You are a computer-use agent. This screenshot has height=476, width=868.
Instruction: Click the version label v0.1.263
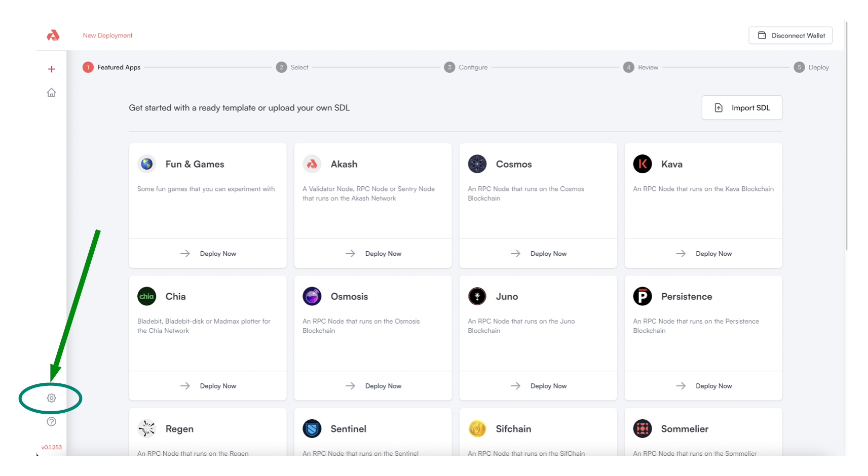tap(51, 447)
